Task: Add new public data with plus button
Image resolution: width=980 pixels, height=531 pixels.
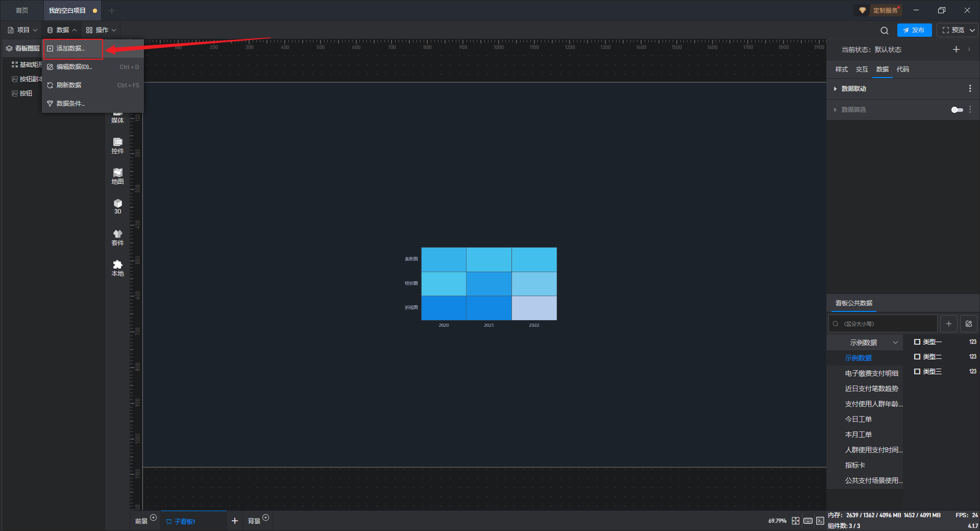Action: pos(949,324)
